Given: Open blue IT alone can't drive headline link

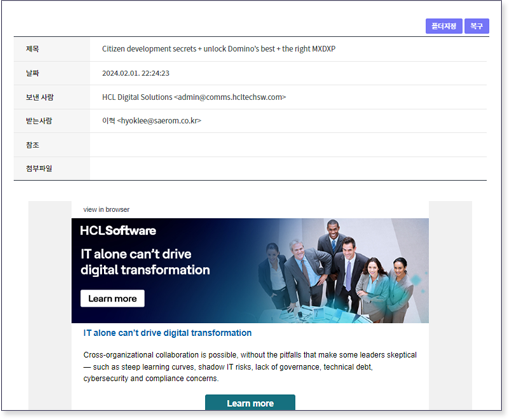Looking at the screenshot, I should 167,333.
